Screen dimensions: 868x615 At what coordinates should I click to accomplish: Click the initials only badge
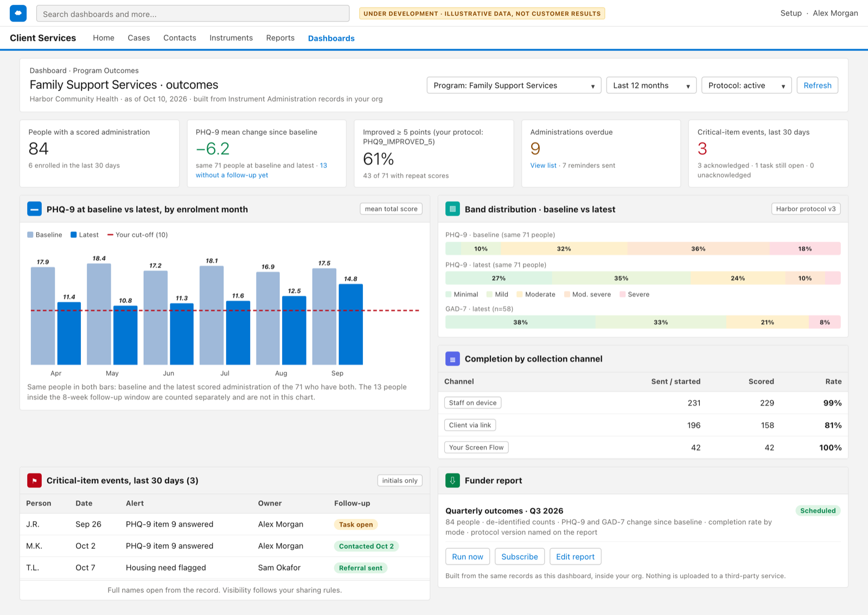[x=400, y=480]
